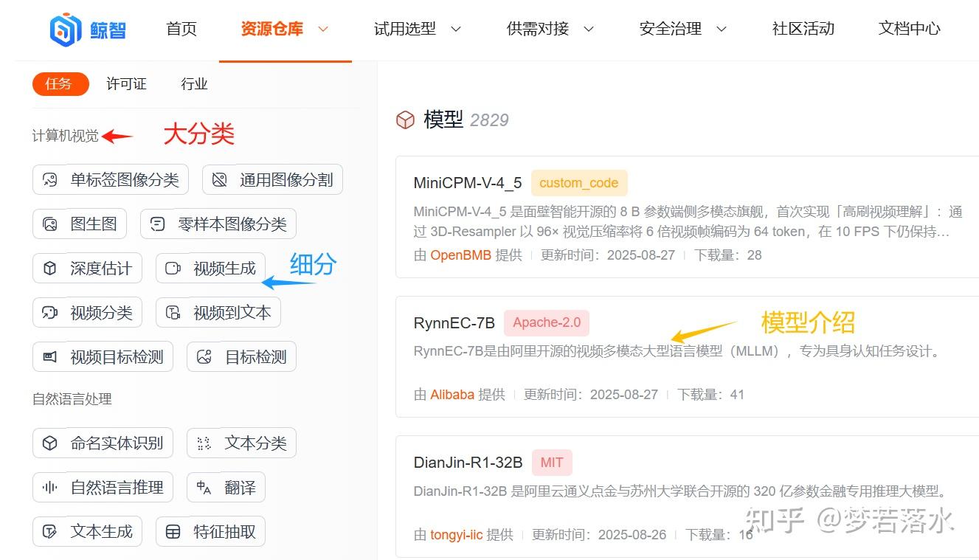The image size is (979, 560).
Task: Switch to the 许可证 filter tab
Action: click(x=126, y=84)
